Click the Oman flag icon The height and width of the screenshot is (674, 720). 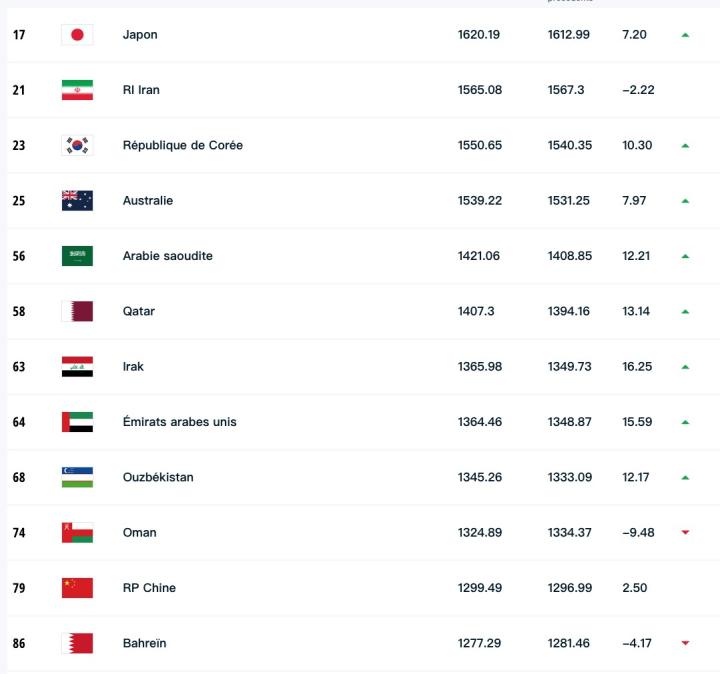(77, 533)
